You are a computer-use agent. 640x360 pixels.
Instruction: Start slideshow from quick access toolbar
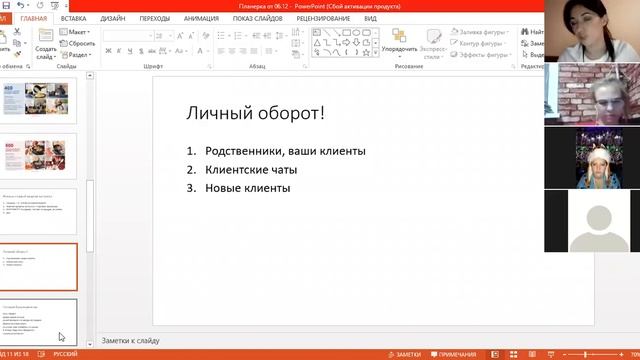[54, 6]
